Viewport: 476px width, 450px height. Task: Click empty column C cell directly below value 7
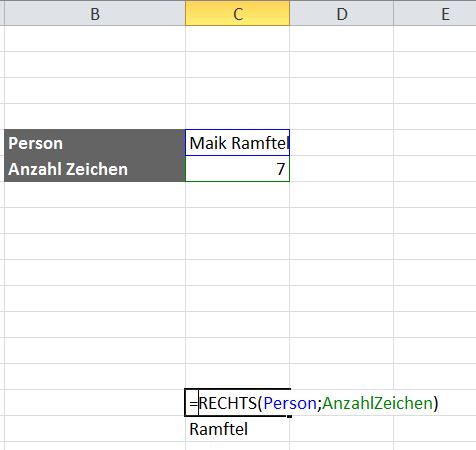pyautogui.click(x=238, y=195)
